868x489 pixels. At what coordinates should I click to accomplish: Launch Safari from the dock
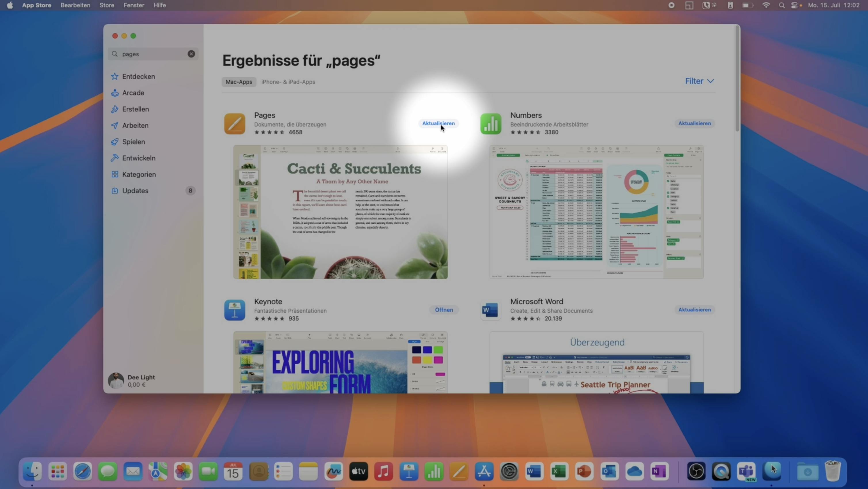click(x=83, y=471)
